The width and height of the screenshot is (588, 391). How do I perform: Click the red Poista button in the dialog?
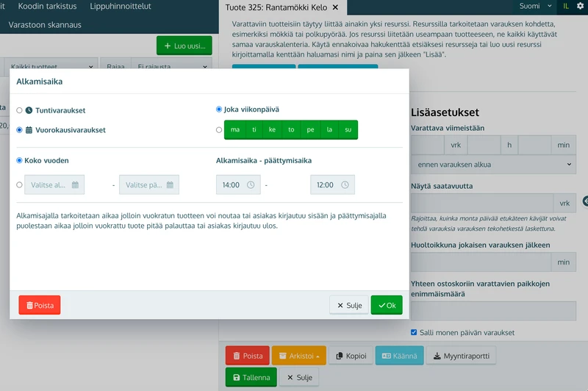point(40,305)
